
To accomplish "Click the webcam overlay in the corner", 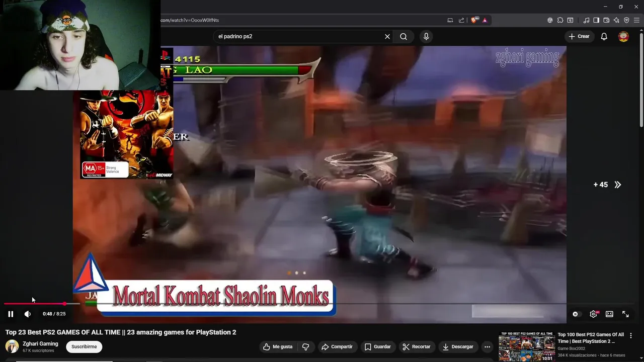I will pos(80,45).
